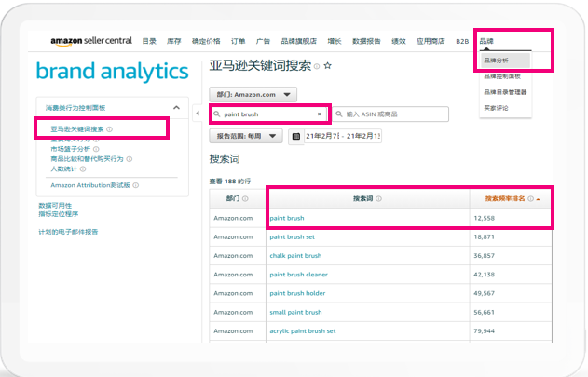Click the date range field 21年2月7日
Viewport: 588px width, 377px height.
342,136
